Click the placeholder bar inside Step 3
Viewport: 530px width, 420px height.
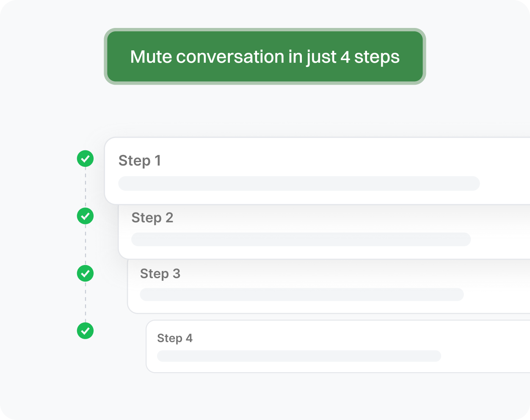302,295
